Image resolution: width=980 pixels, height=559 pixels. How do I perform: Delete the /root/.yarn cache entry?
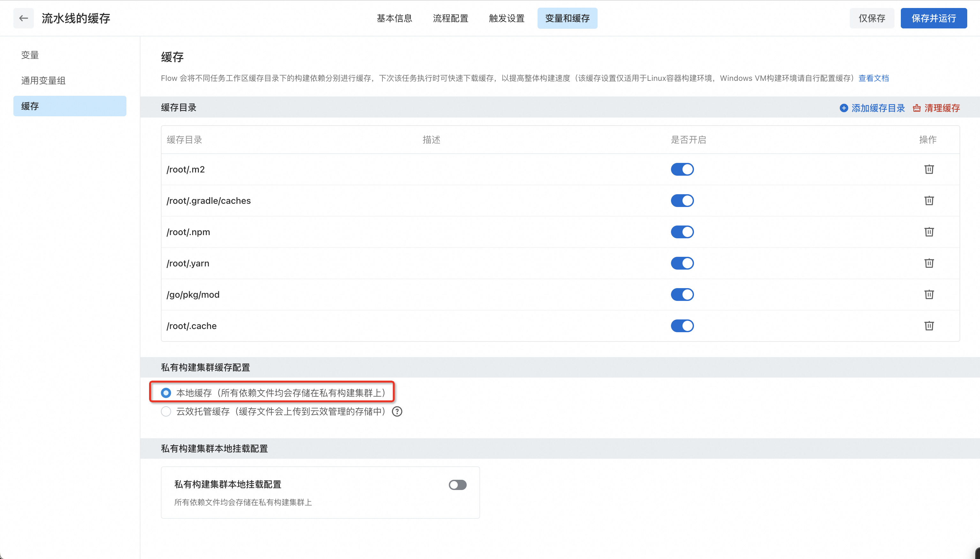click(929, 264)
